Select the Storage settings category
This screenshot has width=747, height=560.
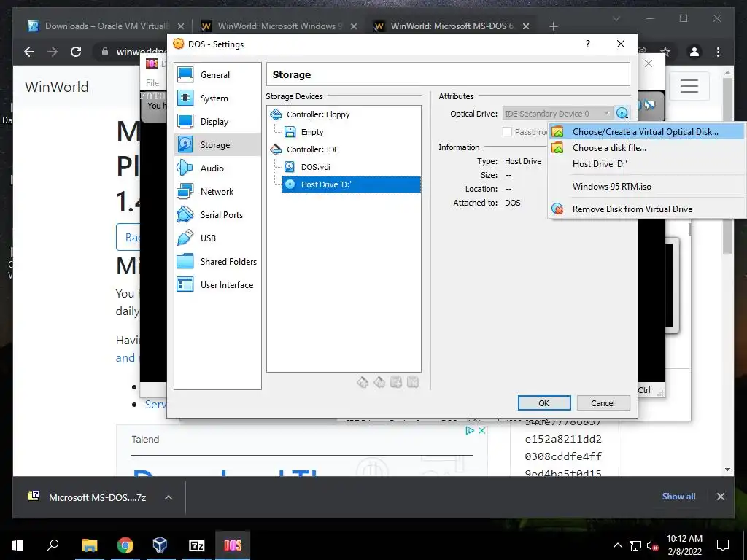pyautogui.click(x=217, y=145)
